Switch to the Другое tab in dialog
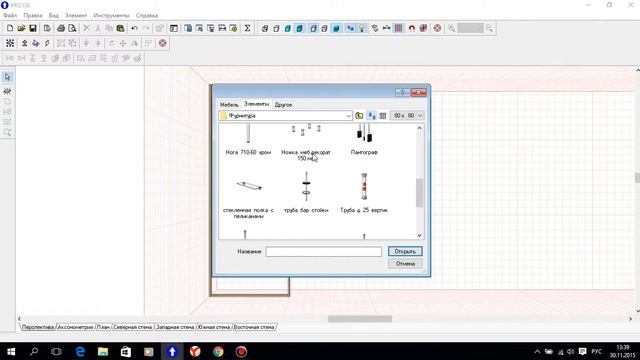The width and height of the screenshot is (640, 360). (x=283, y=104)
